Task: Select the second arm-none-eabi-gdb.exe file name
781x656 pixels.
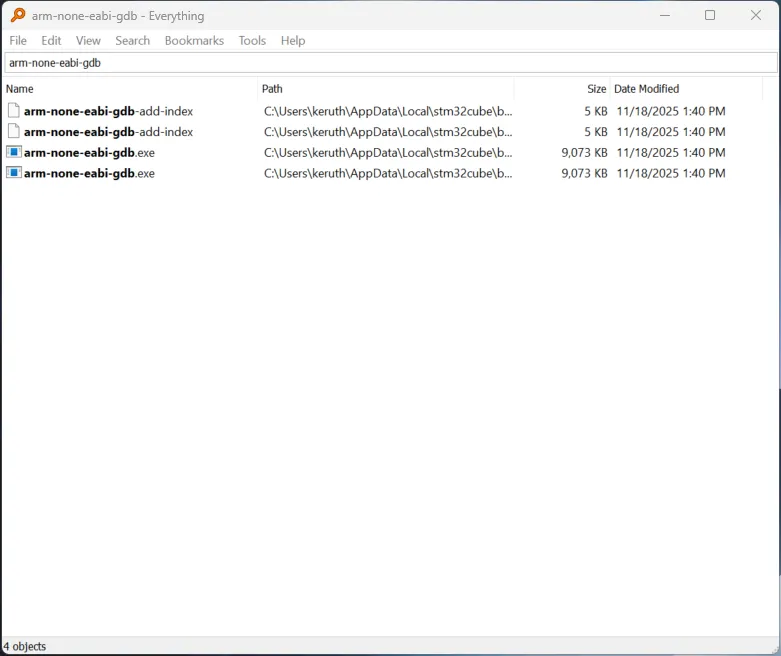Action: point(89,174)
